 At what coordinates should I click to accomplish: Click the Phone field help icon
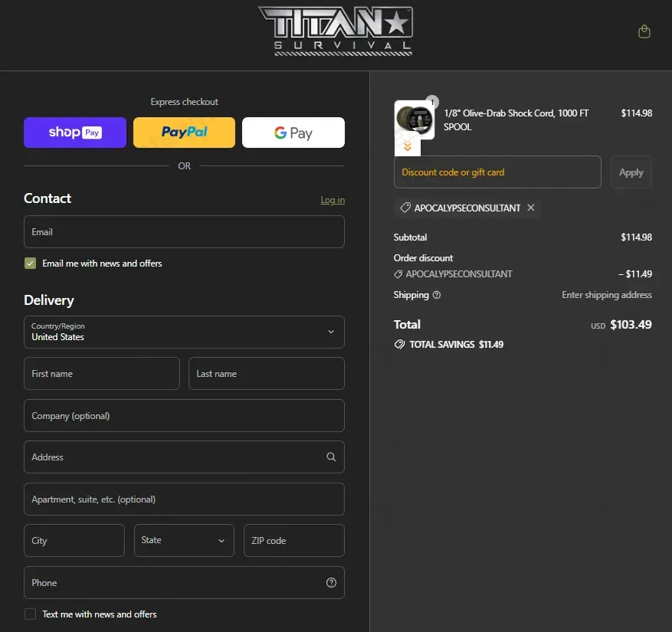click(x=331, y=582)
